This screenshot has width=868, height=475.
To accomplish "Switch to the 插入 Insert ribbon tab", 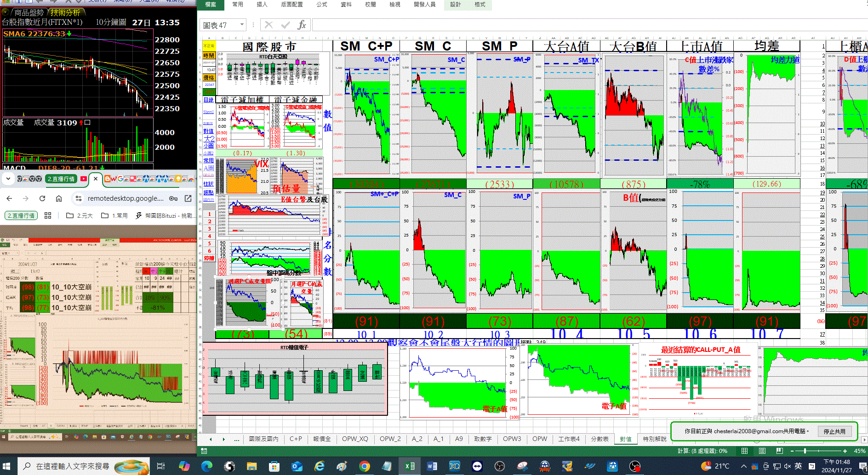I will 262,5.
